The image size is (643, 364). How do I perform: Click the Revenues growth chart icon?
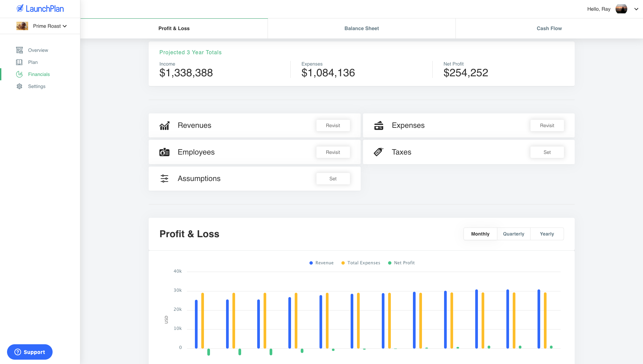(164, 125)
